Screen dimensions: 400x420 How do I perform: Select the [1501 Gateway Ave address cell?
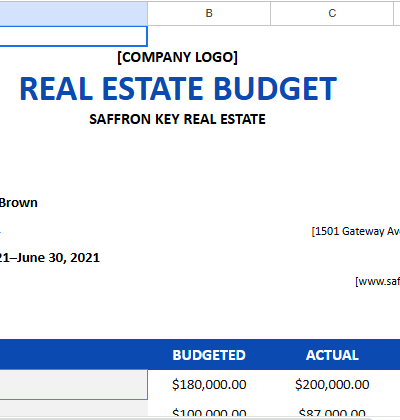coord(356,231)
